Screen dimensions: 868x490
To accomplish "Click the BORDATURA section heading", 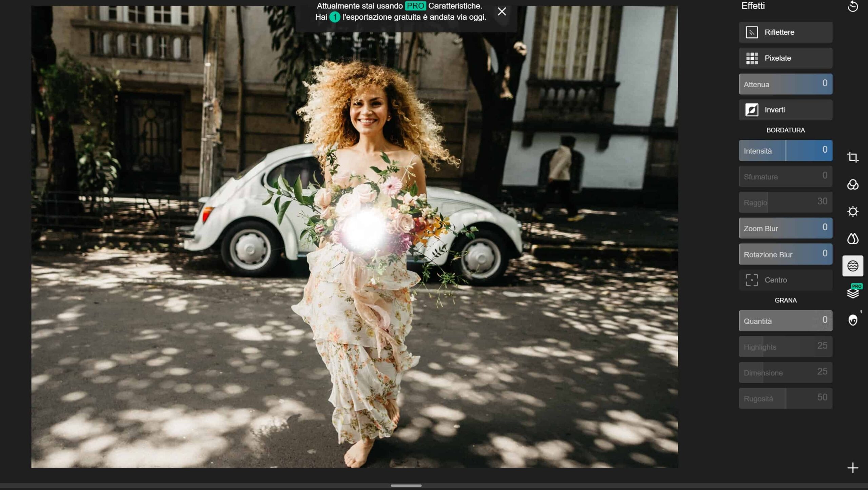I will click(x=786, y=130).
